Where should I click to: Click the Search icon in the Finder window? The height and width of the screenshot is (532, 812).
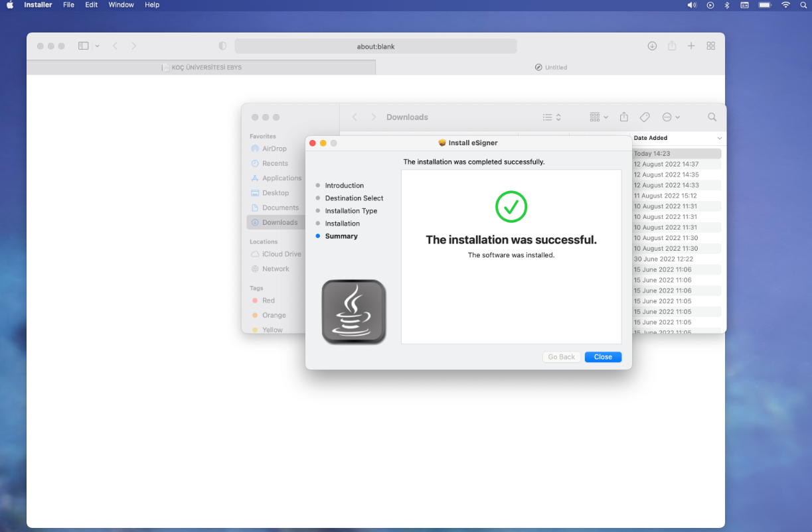tap(711, 117)
